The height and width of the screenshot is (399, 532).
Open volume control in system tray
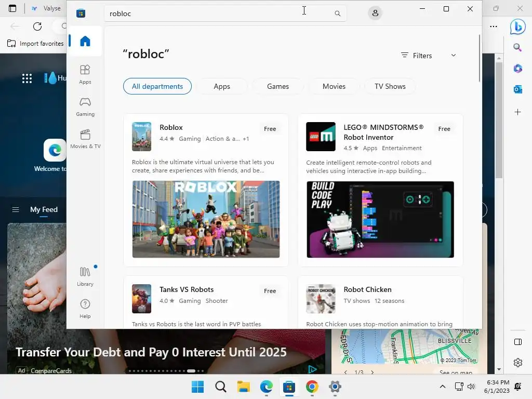(471, 387)
